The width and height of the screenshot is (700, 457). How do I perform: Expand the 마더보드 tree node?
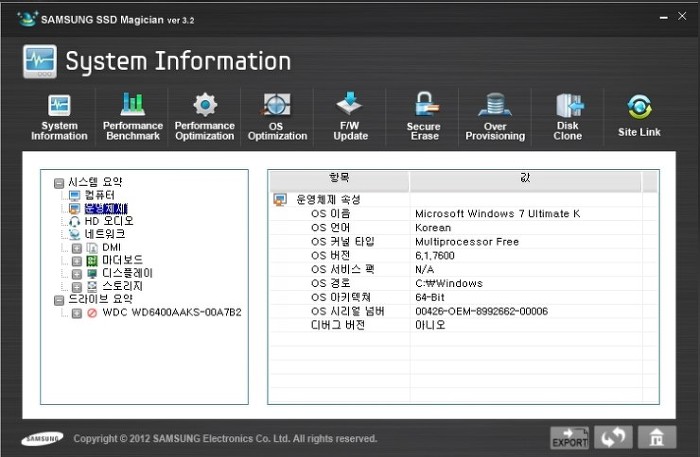[77, 261]
